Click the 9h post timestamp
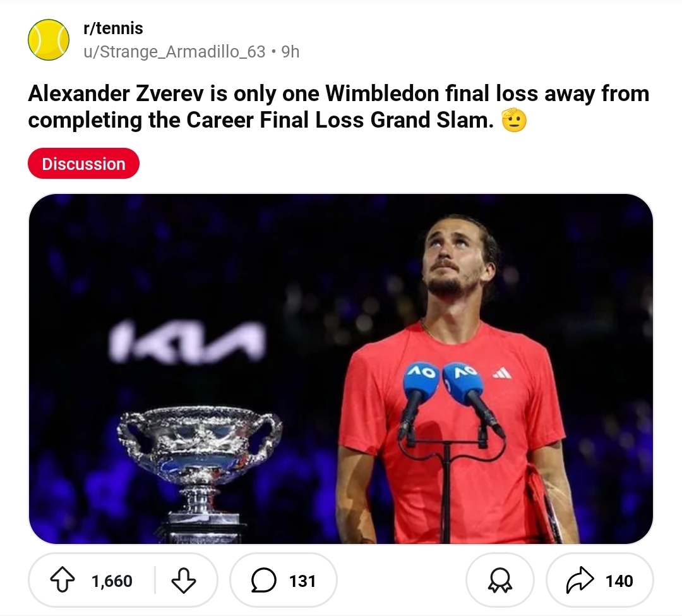This screenshot has height=616, width=682. point(290,52)
